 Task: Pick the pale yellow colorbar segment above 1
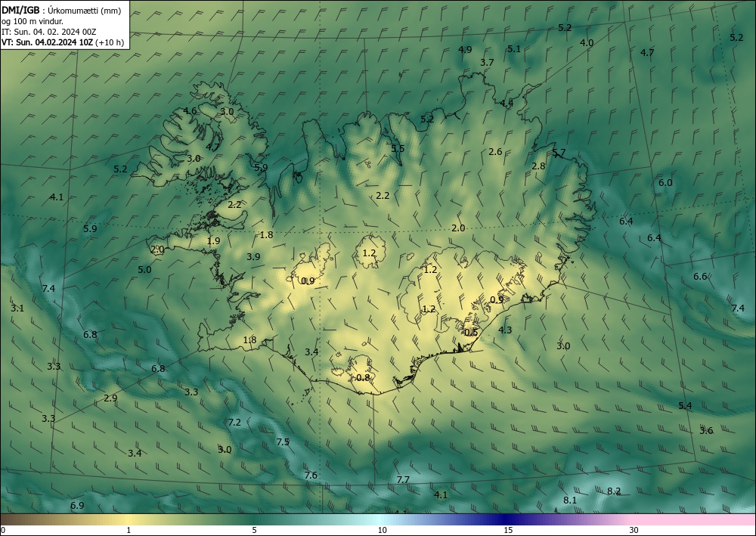(129, 519)
